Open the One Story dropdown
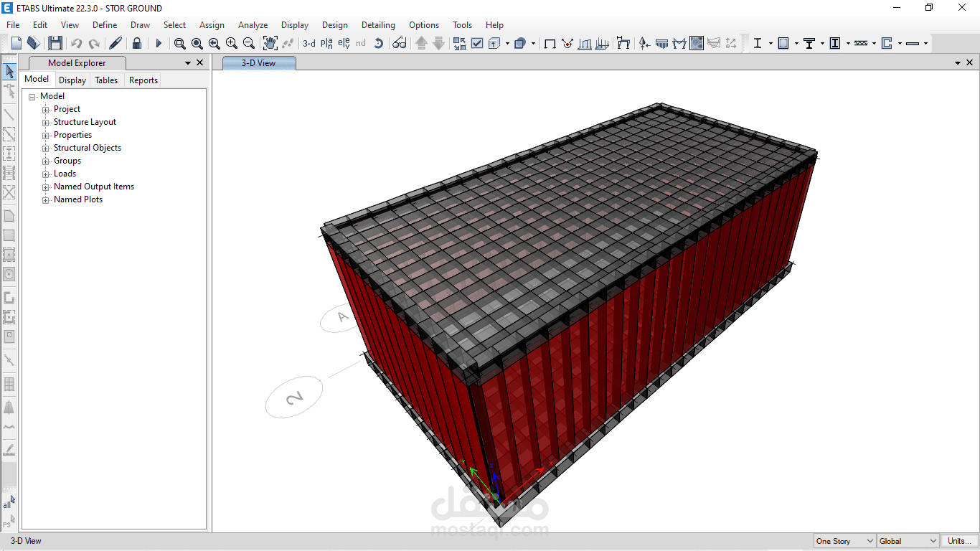Screen dimensions: 980x551 (x=845, y=541)
